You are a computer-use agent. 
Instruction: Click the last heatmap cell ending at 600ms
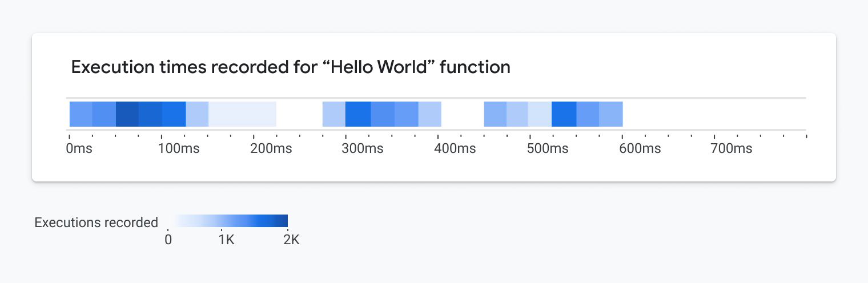point(611,114)
